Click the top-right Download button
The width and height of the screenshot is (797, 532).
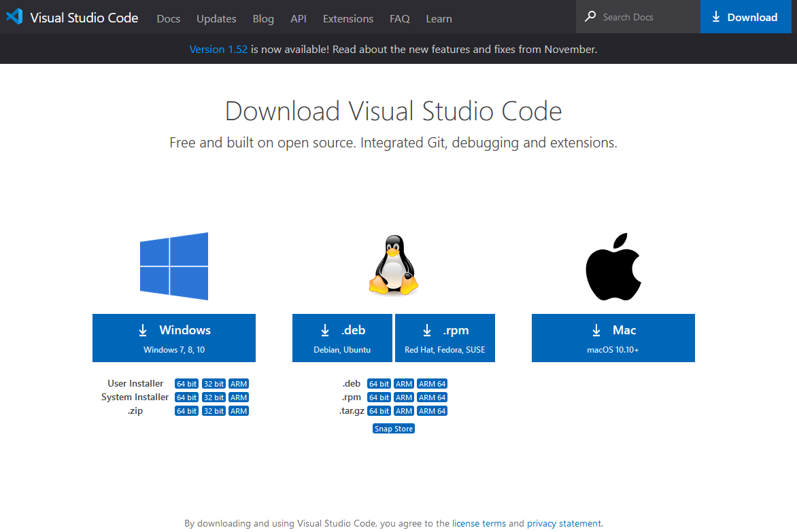pos(746,17)
